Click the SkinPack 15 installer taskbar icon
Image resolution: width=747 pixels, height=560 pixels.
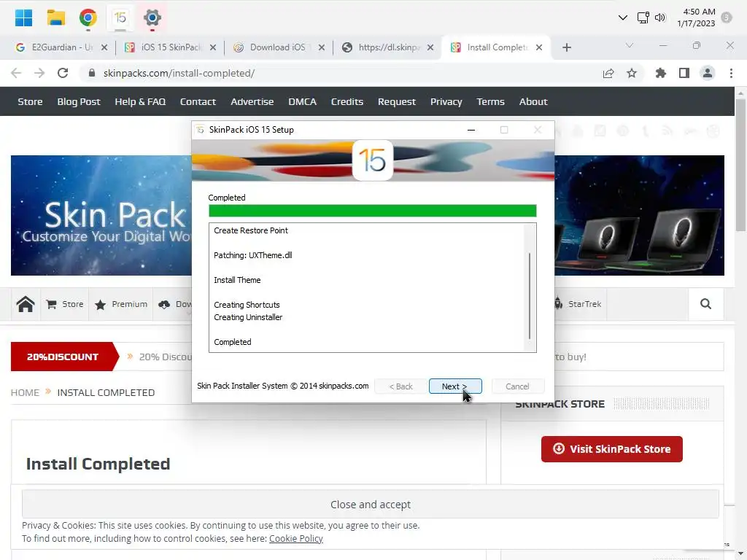[x=120, y=18]
